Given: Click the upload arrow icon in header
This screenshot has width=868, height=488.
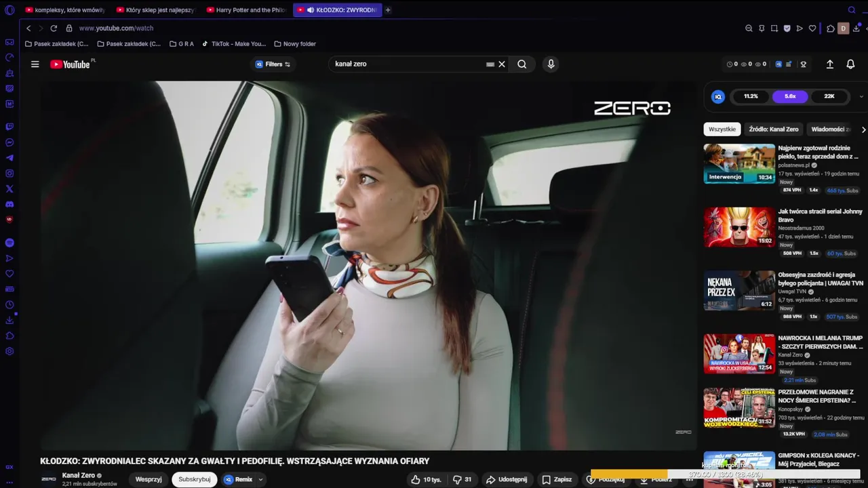Looking at the screenshot, I should (x=829, y=64).
